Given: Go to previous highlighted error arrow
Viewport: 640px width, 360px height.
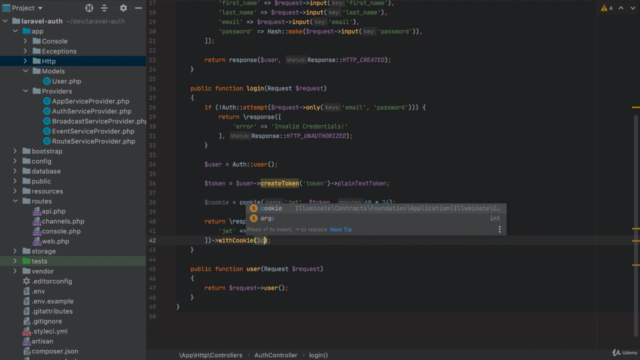Looking at the screenshot, I should pos(621,8).
